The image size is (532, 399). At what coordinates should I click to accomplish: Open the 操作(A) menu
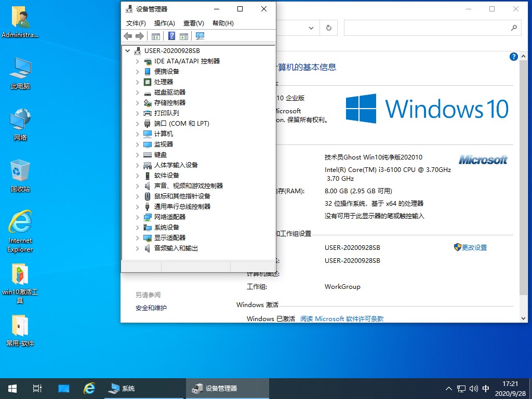(x=164, y=23)
